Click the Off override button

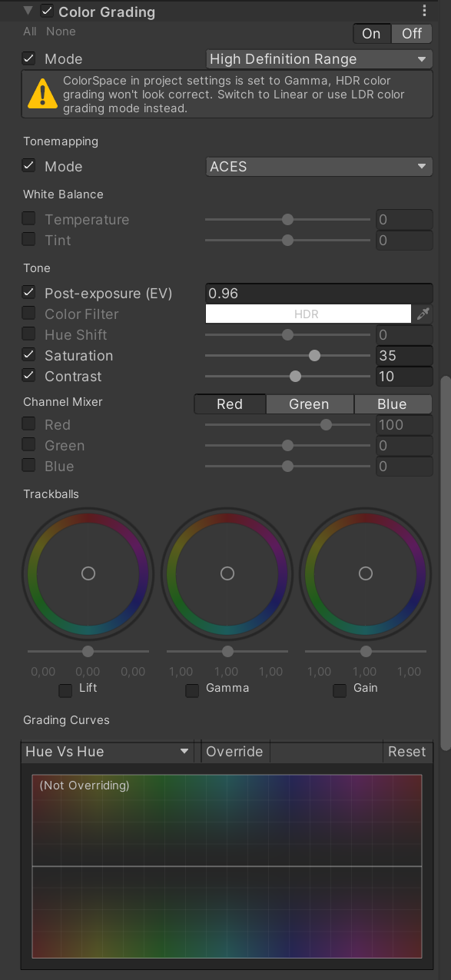tap(412, 33)
